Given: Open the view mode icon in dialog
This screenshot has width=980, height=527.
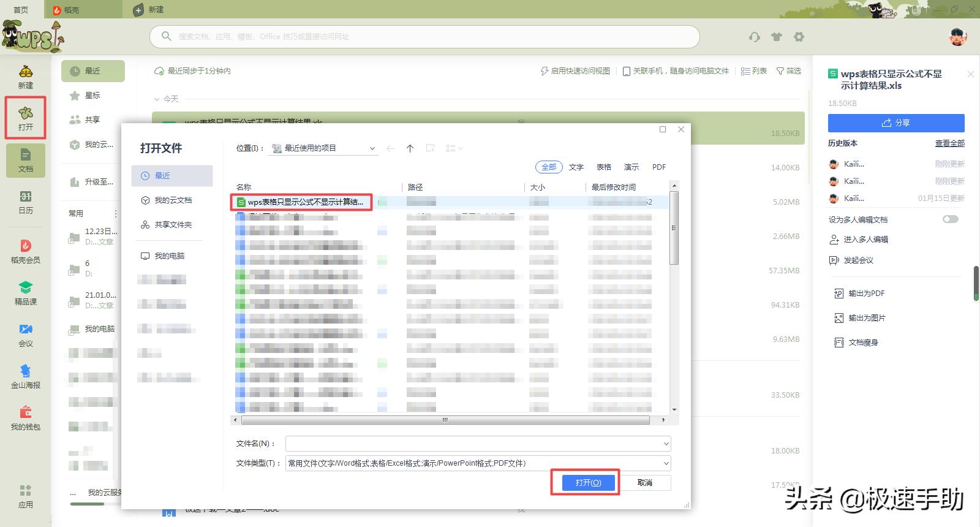Looking at the screenshot, I should [x=454, y=148].
